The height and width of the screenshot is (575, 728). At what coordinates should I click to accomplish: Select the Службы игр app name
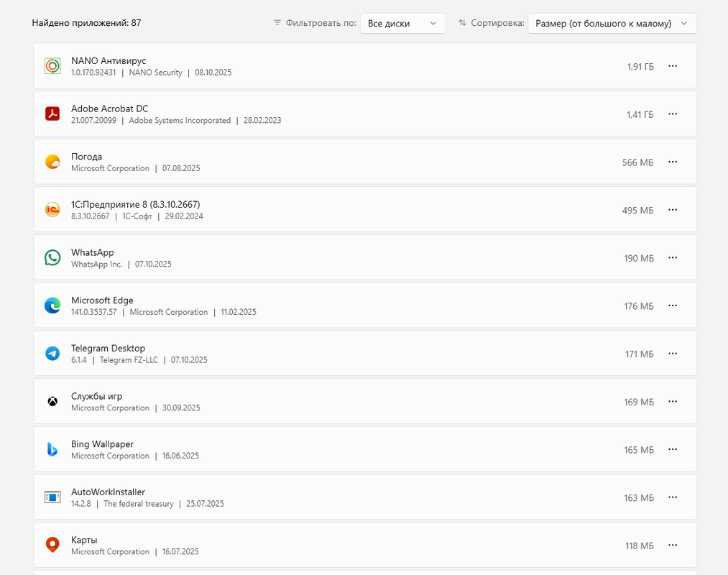[96, 396]
